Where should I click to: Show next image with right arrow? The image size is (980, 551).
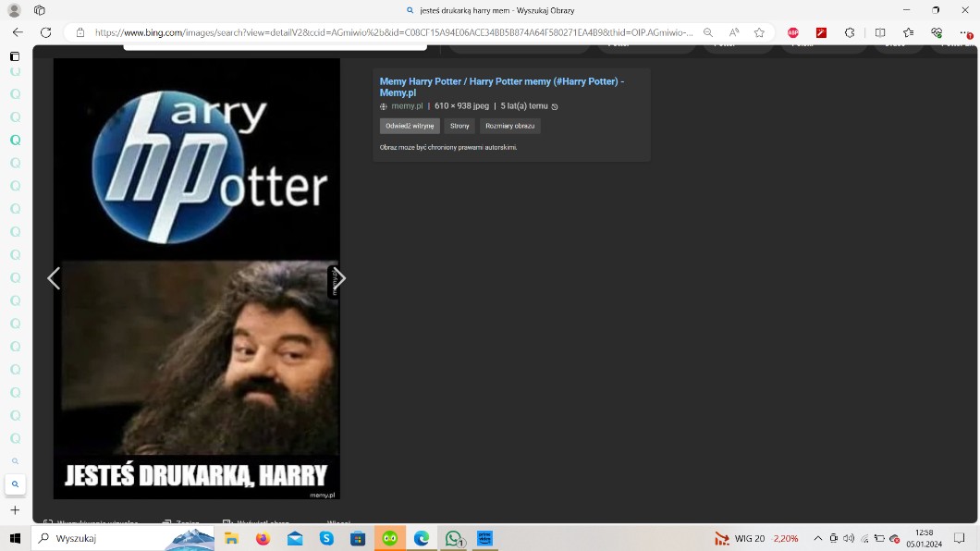point(339,278)
